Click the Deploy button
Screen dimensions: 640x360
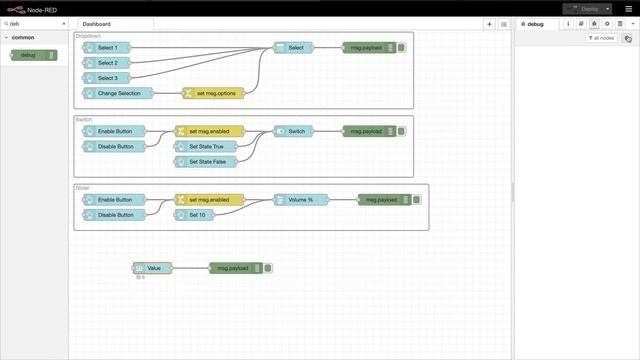point(583,9)
